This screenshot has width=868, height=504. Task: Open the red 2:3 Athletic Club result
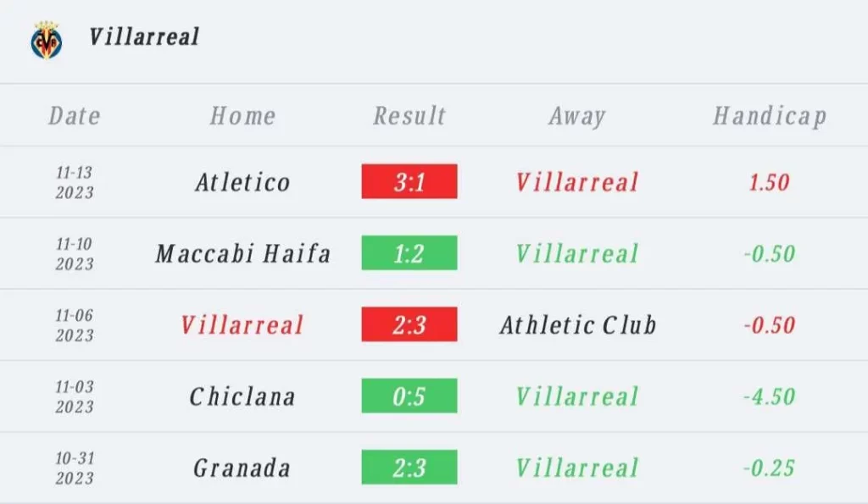409,324
